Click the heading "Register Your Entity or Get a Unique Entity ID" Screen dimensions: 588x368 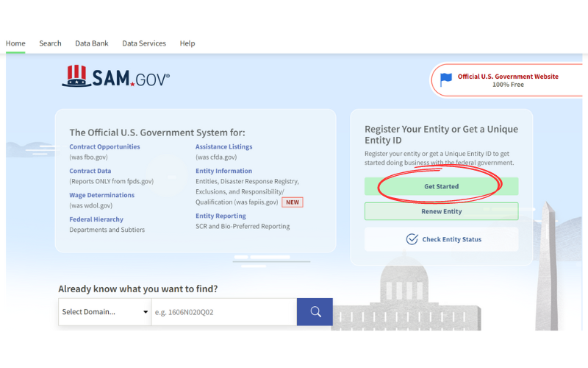pos(442,135)
